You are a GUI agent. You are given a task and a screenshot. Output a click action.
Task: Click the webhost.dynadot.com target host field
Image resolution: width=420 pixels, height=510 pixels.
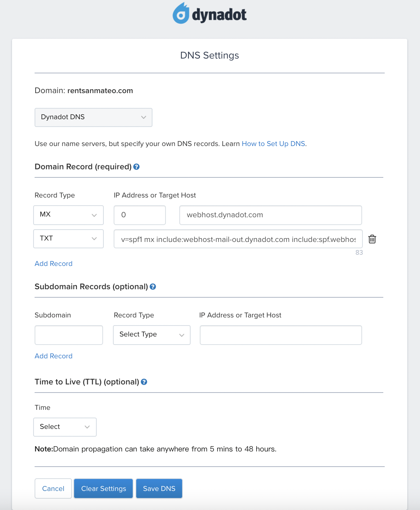(270, 215)
